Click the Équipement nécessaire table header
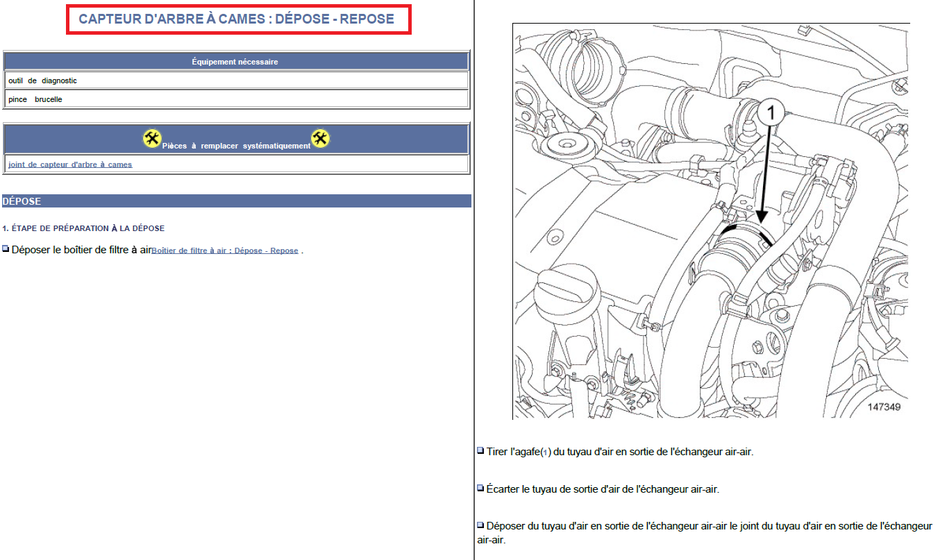 235,62
